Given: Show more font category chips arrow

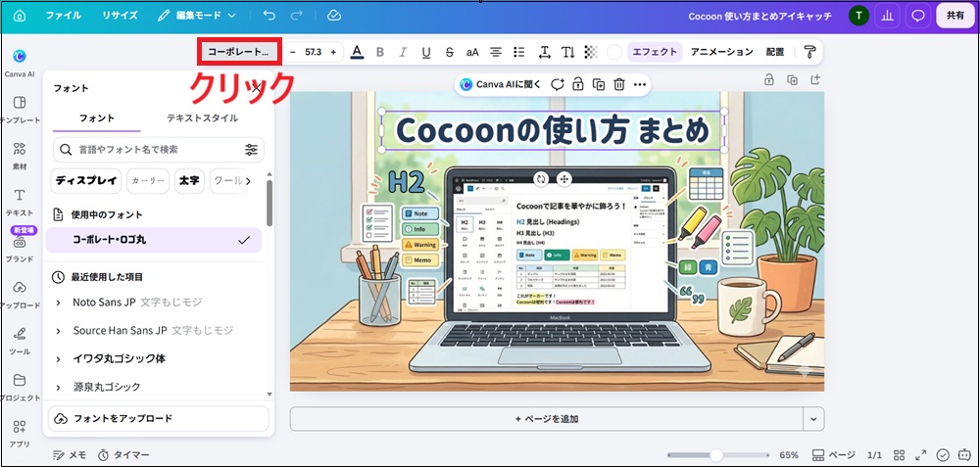Looking at the screenshot, I should tap(248, 181).
